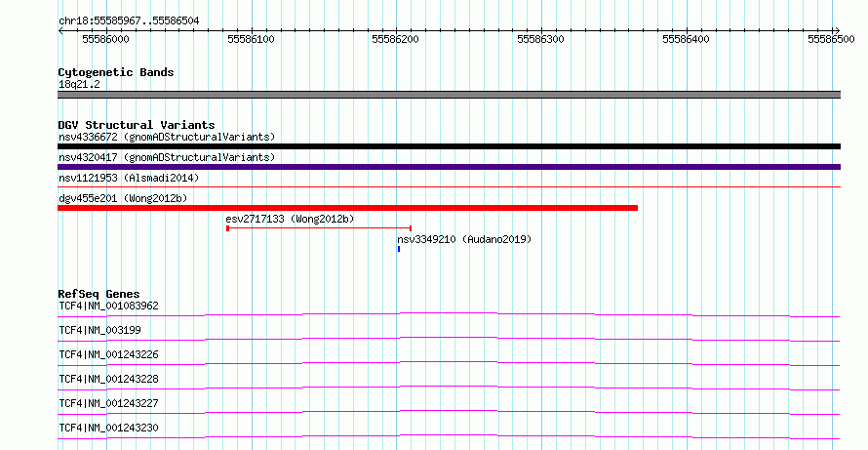Viewport: 868px width, 450px height.
Task: Open variant label dgv455e201 (Wong2012b)
Action: [x=123, y=198]
